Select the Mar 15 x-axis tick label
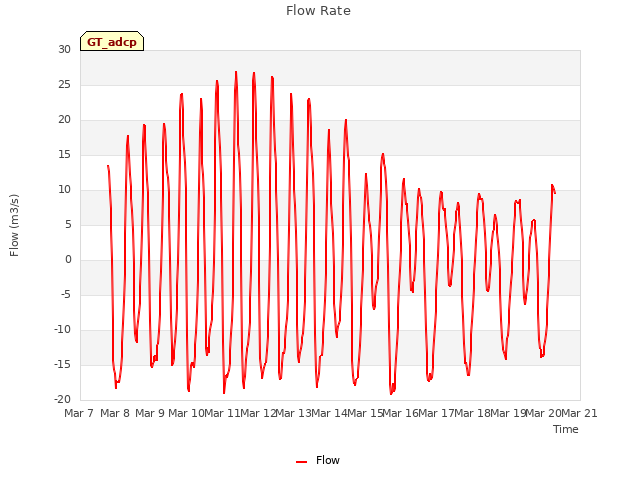 tap(364, 413)
